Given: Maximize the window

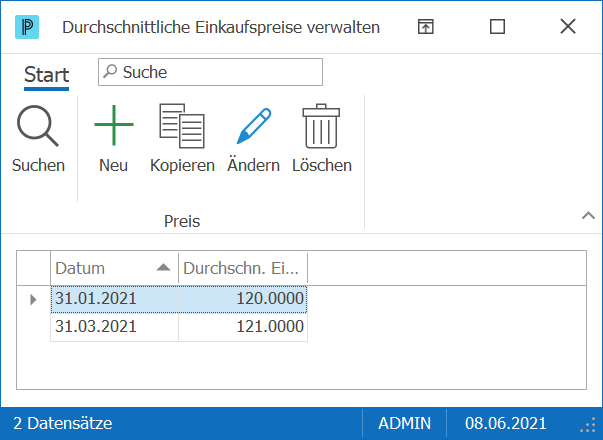Looking at the screenshot, I should (497, 27).
